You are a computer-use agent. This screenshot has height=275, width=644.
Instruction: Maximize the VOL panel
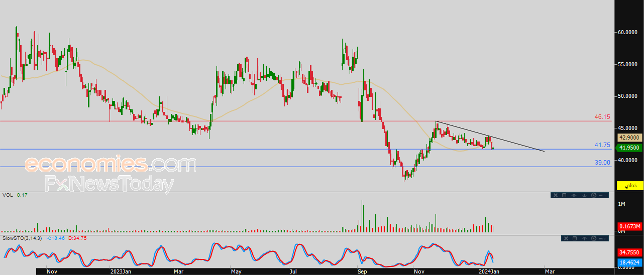[x=564, y=195]
